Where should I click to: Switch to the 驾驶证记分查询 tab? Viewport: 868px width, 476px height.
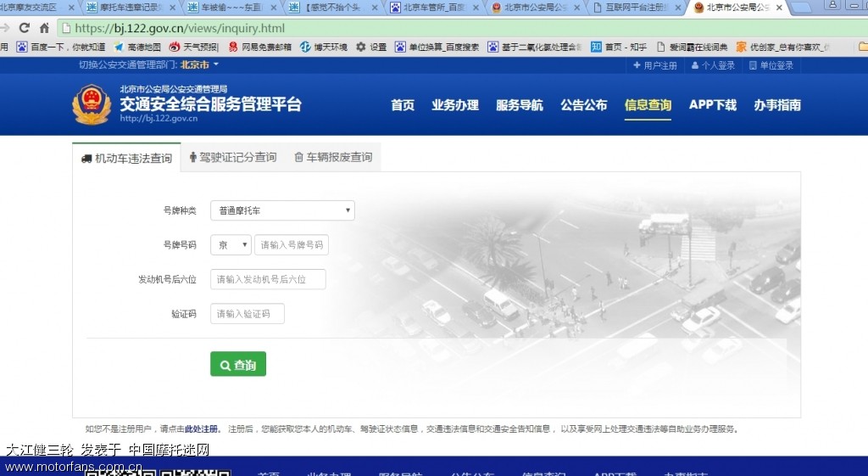[232, 157]
